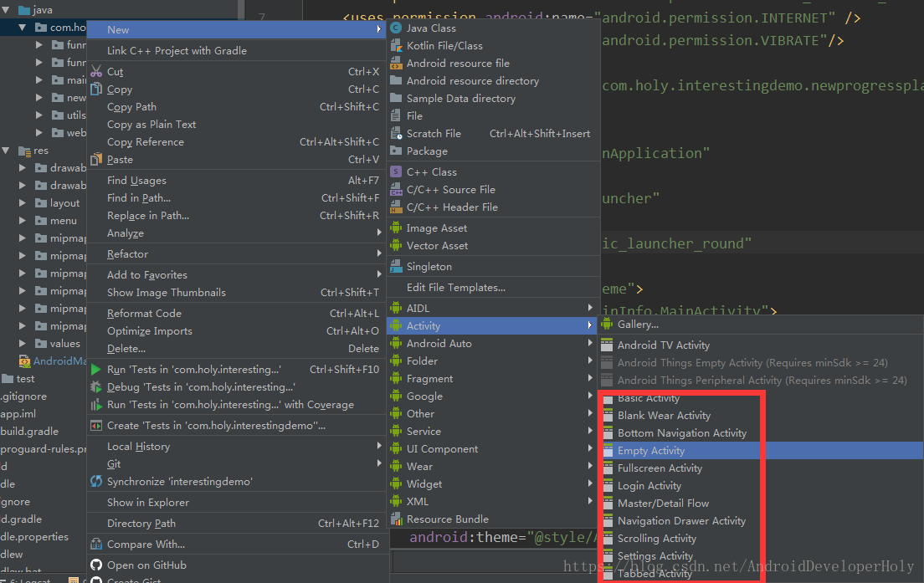The width and height of the screenshot is (924, 583).
Task: Click the Create Tests icon
Action: (x=96, y=425)
